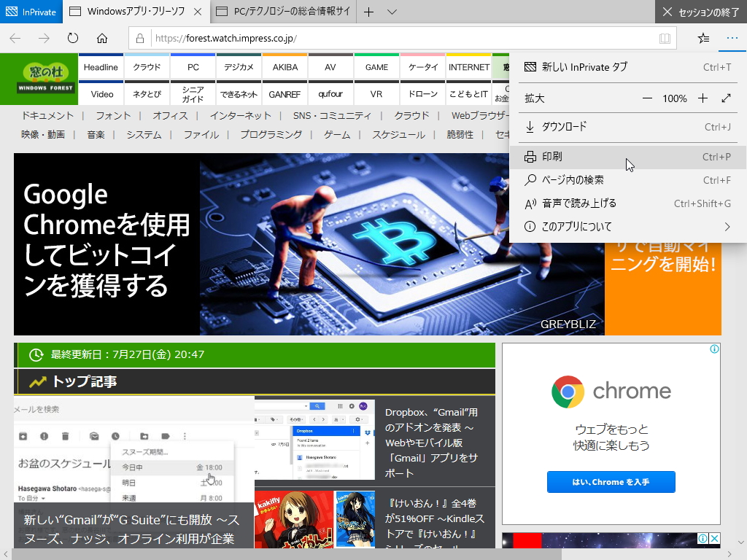This screenshot has width=747, height=560.
Task: Enter full screen from the zoom row
Action: click(726, 97)
